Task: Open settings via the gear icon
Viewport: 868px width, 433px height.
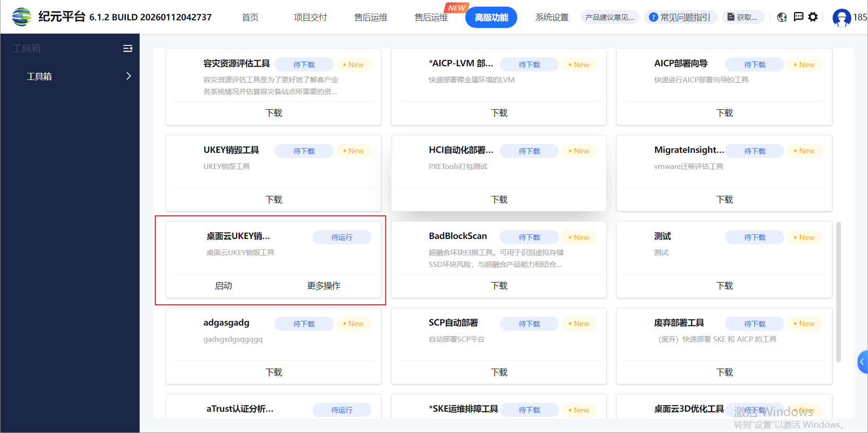Action: point(813,17)
